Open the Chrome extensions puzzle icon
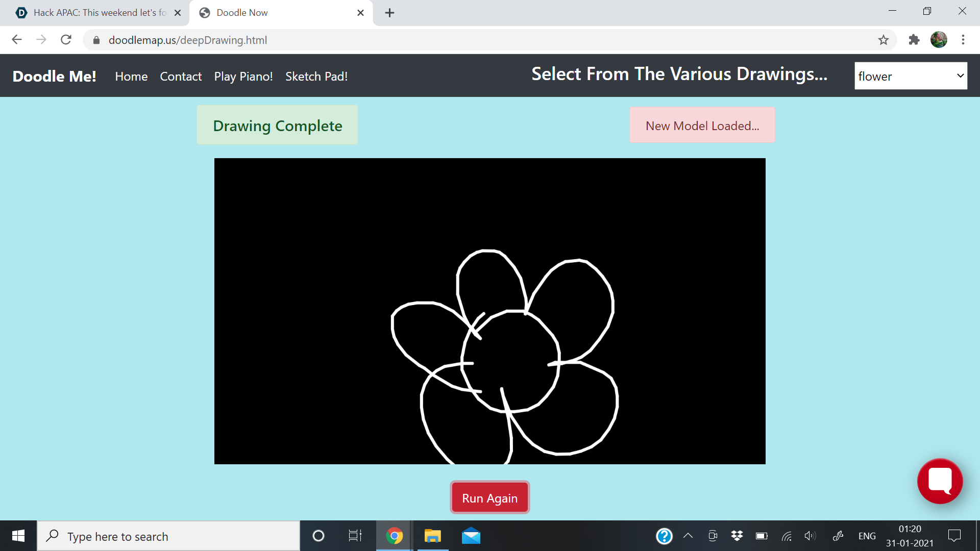This screenshot has width=980, height=551. [914, 40]
